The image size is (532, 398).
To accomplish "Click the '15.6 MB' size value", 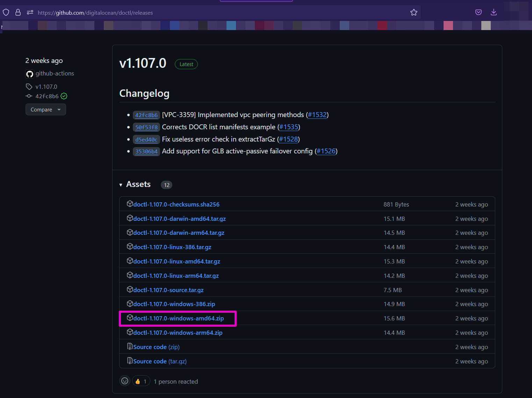I will pos(394,318).
